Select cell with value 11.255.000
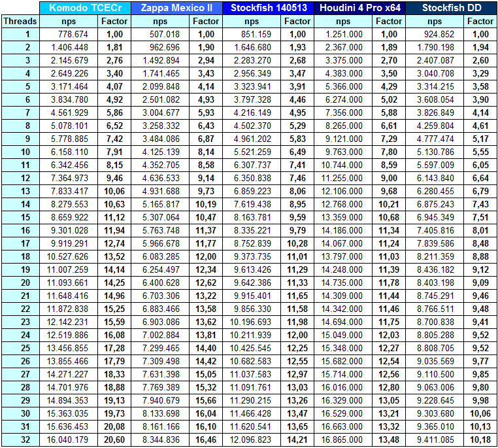The image size is (498, 448). 343,179
